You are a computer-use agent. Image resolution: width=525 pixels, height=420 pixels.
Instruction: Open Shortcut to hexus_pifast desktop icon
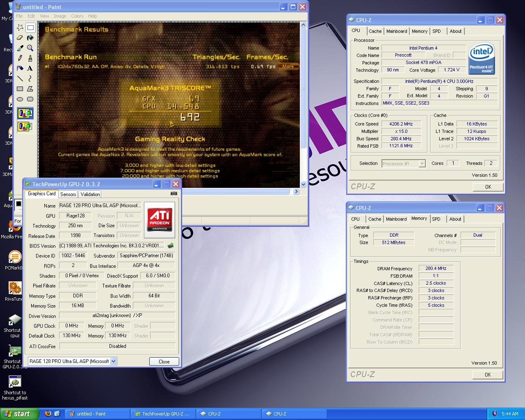click(15, 388)
